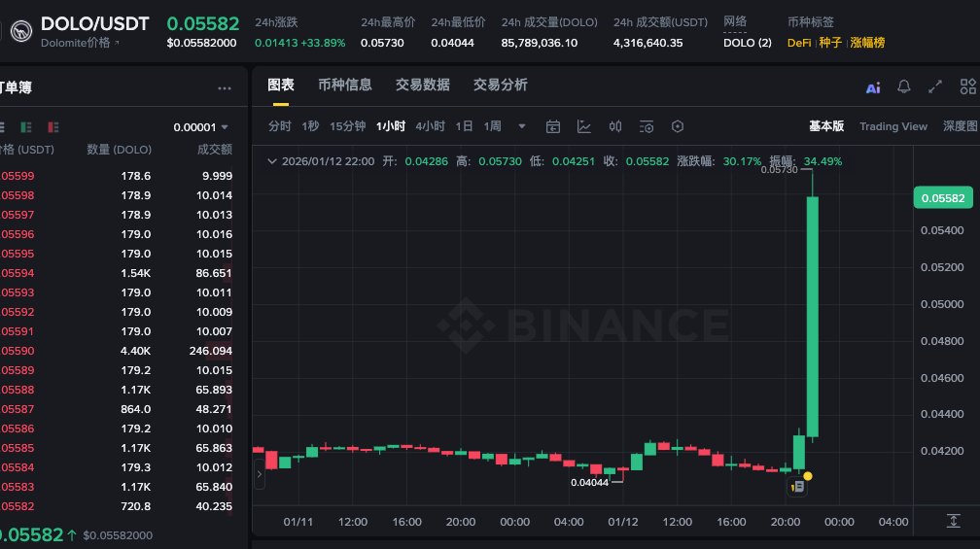This screenshot has height=549, width=980.
Task: Click the 成交额 column header
Action: pyautogui.click(x=214, y=150)
